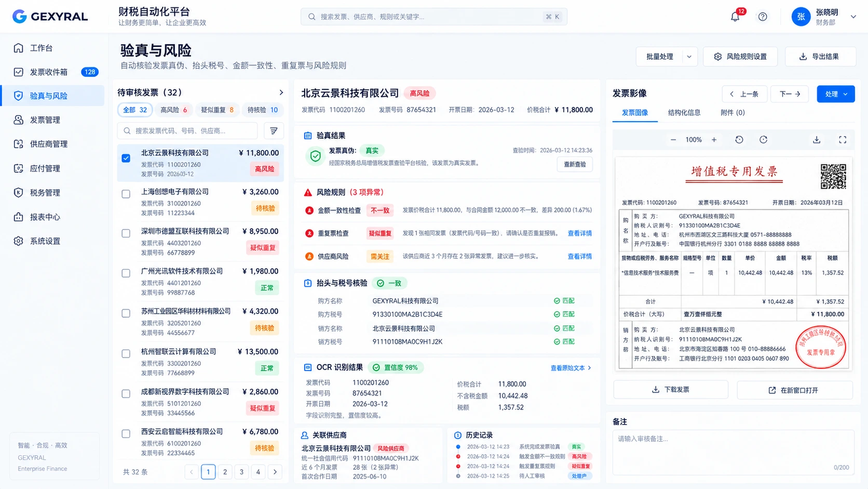868x489 pixels.
Task: Switch to 附件 (0) tab
Action: tap(733, 113)
